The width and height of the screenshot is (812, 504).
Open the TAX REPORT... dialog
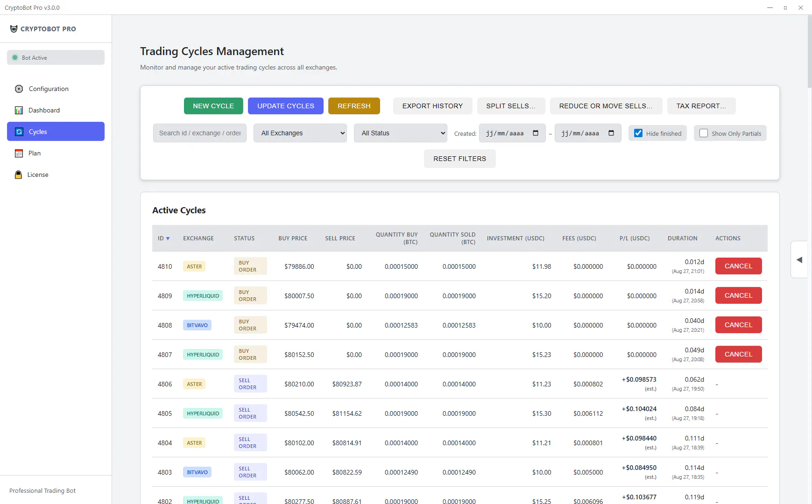(701, 106)
